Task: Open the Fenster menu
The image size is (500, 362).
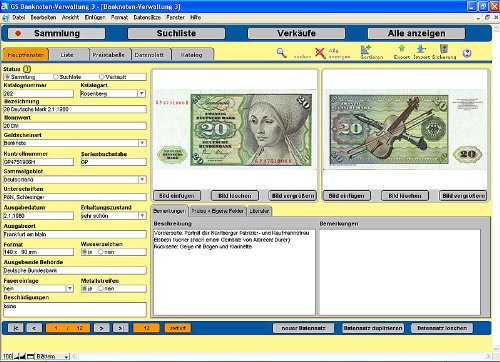Action: pyautogui.click(x=175, y=17)
